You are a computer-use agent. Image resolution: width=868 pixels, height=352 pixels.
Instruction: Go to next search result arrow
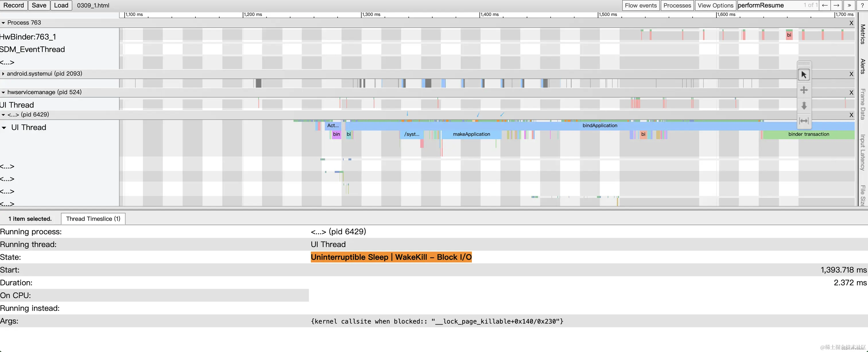(x=836, y=5)
